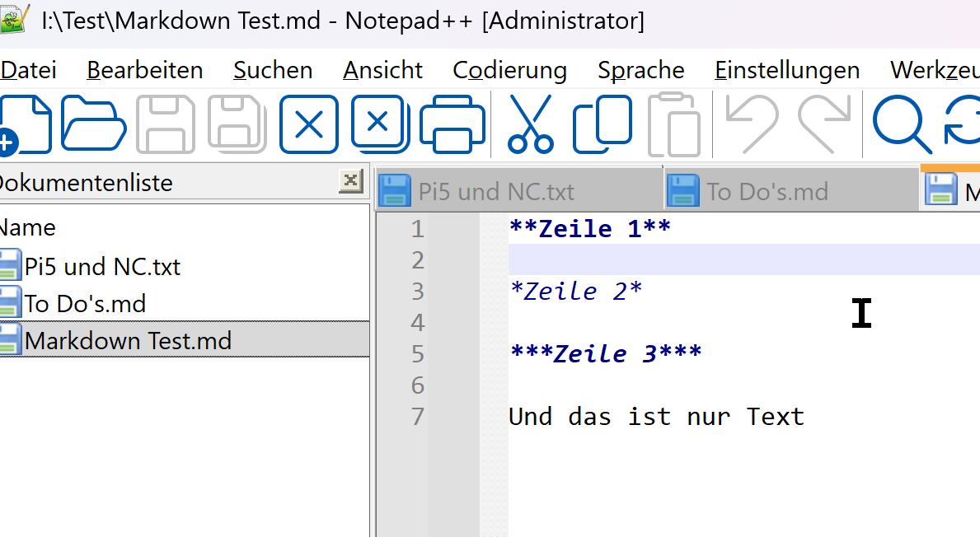The image size is (980, 537).
Task: Open the Codierung menu
Action: pos(509,70)
